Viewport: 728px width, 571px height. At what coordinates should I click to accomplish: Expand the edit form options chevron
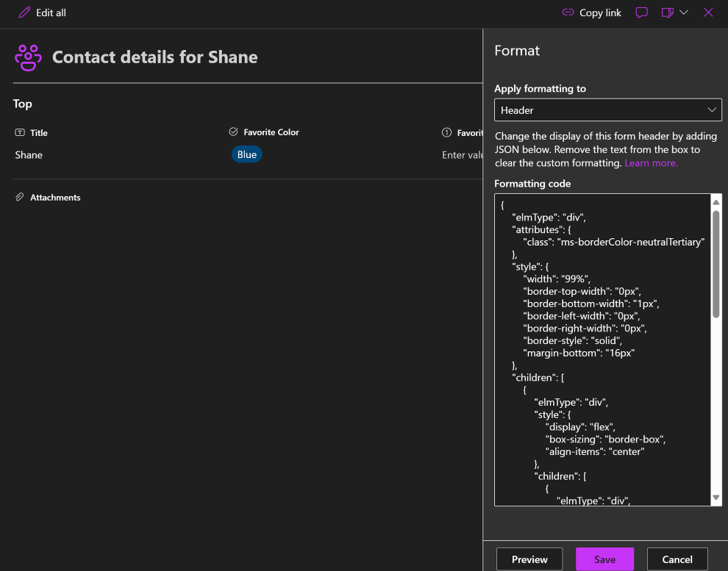(x=684, y=12)
